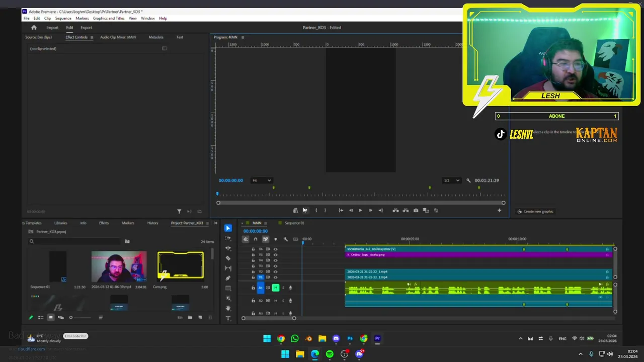Select the Selection tool arrow
Screen dimensions: 644x362
pos(228,228)
